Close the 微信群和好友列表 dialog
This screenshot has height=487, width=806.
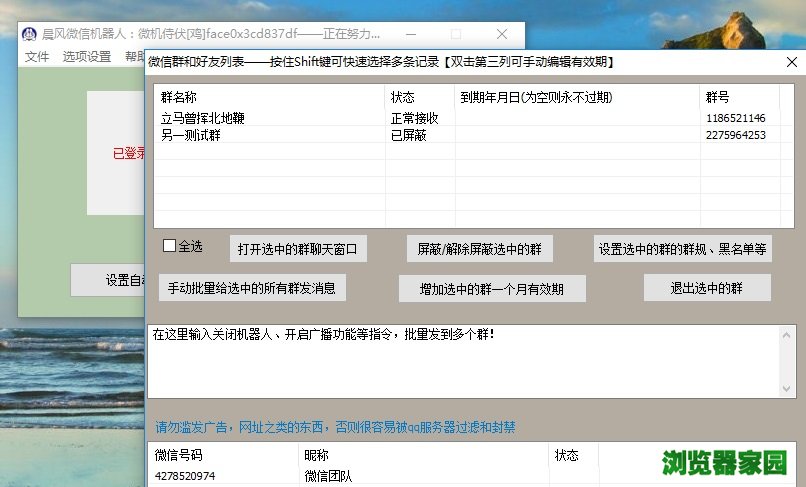791,61
